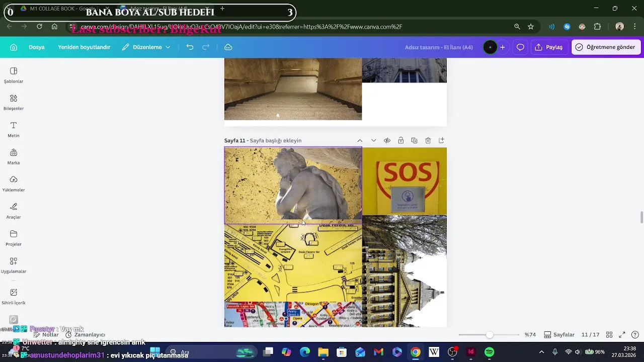This screenshot has width=644, height=362.
Task: Go to Canva home icon
Action: pyautogui.click(x=14, y=47)
